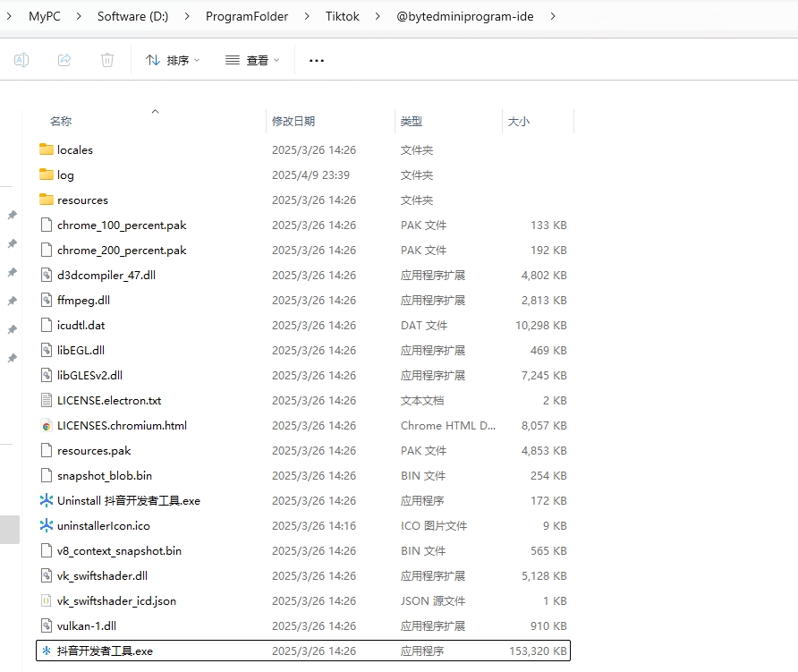Click size value 153,320 KB
The width and height of the screenshot is (798, 672).
click(538, 651)
